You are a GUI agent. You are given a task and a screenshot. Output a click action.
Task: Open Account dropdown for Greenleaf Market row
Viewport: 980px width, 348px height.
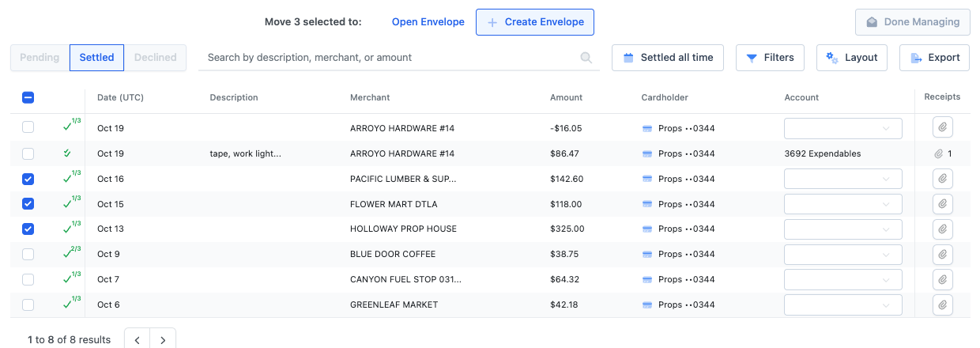point(842,304)
